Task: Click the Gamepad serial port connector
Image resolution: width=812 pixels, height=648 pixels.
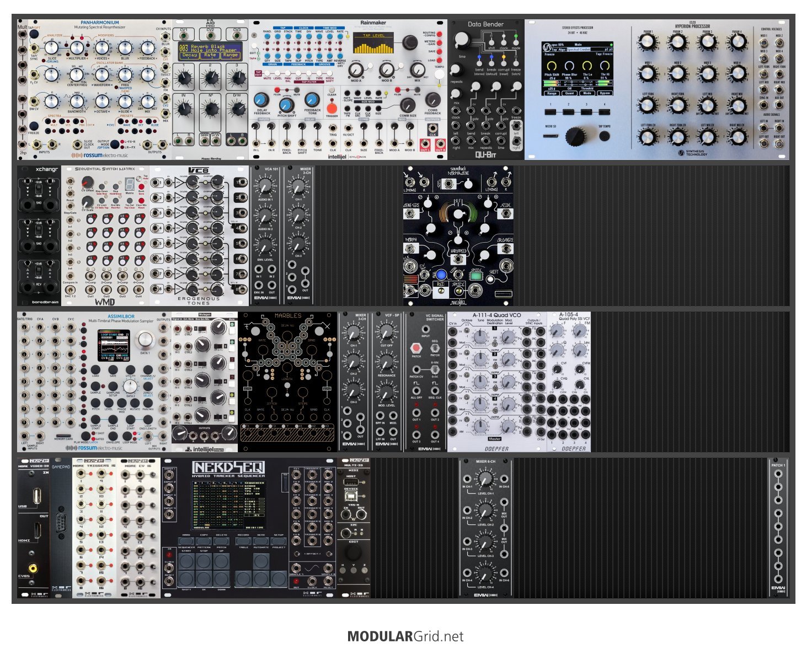Action: (61, 523)
